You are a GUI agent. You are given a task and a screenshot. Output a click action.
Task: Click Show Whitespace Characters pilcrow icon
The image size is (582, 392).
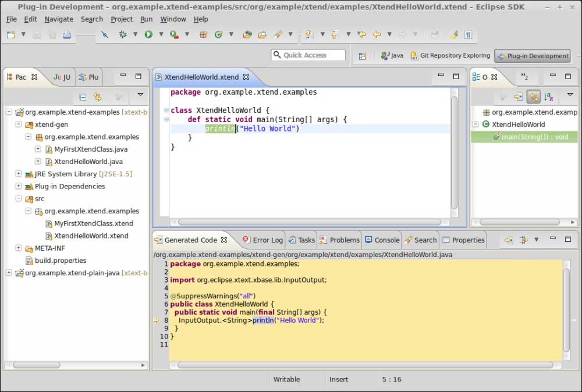point(468,34)
